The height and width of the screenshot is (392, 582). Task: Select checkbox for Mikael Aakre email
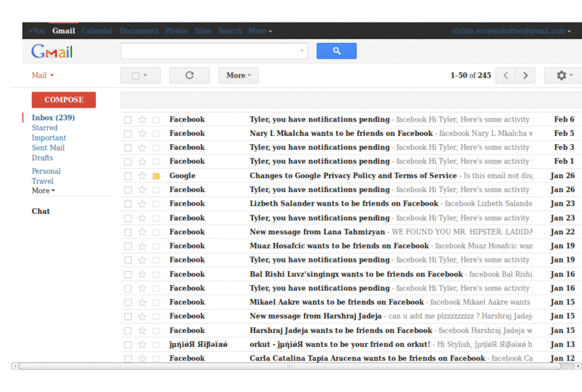point(128,303)
